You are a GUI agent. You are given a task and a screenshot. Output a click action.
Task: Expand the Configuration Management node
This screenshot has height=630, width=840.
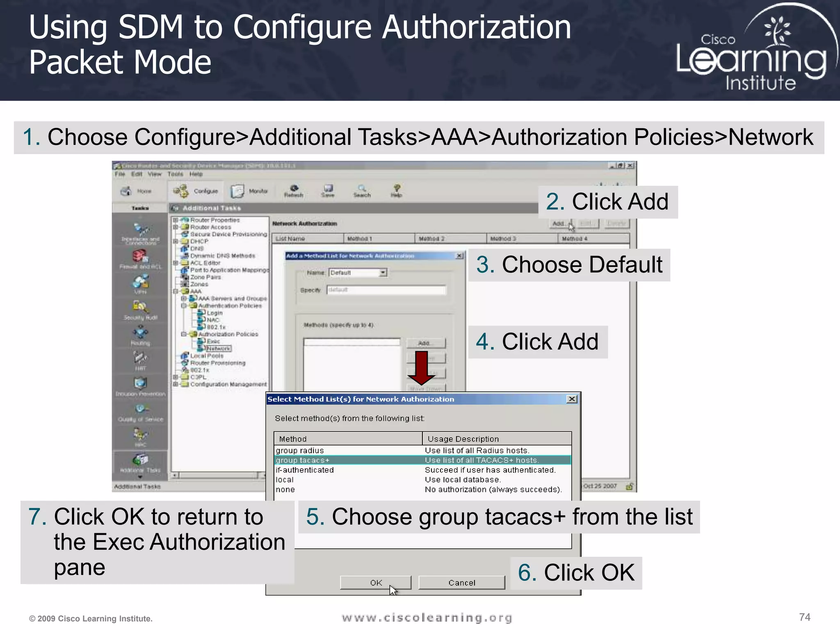[175, 384]
